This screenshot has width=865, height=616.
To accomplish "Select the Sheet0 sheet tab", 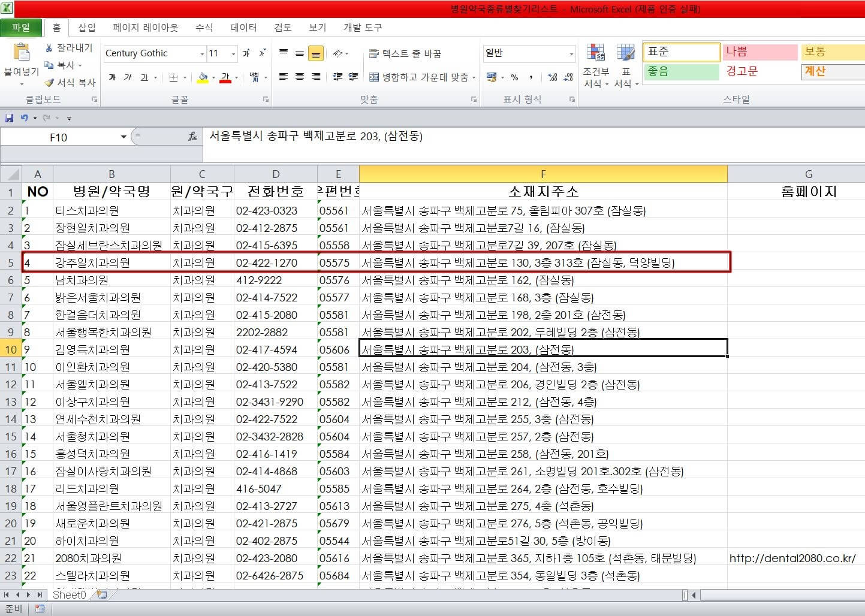I will click(x=68, y=594).
